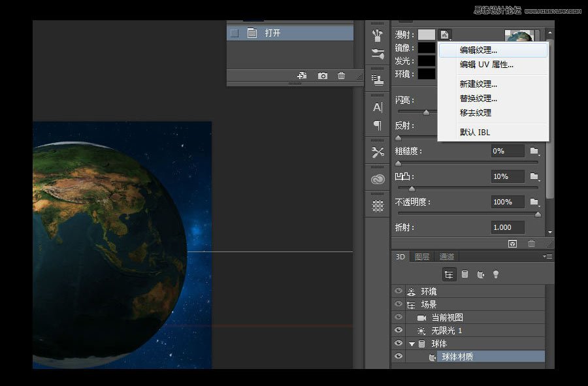Open the Tool Presets panel icon
This screenshot has height=386, width=588.
[x=378, y=152]
